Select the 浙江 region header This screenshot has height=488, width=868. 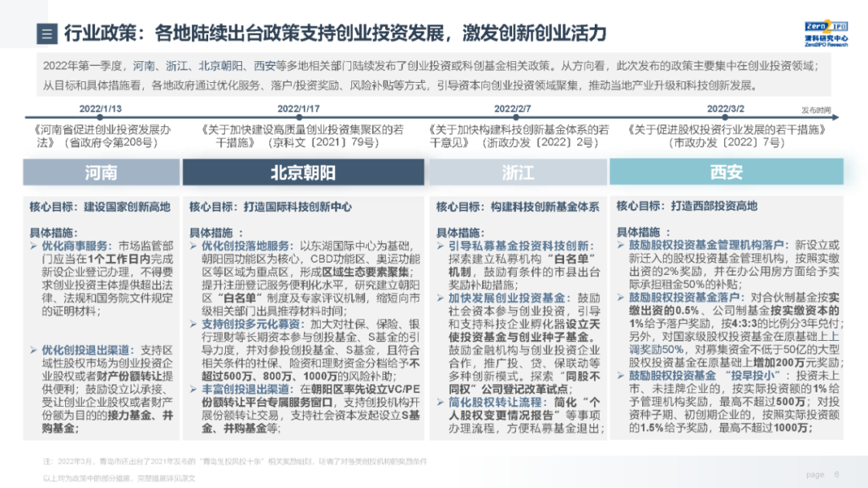[x=518, y=172]
